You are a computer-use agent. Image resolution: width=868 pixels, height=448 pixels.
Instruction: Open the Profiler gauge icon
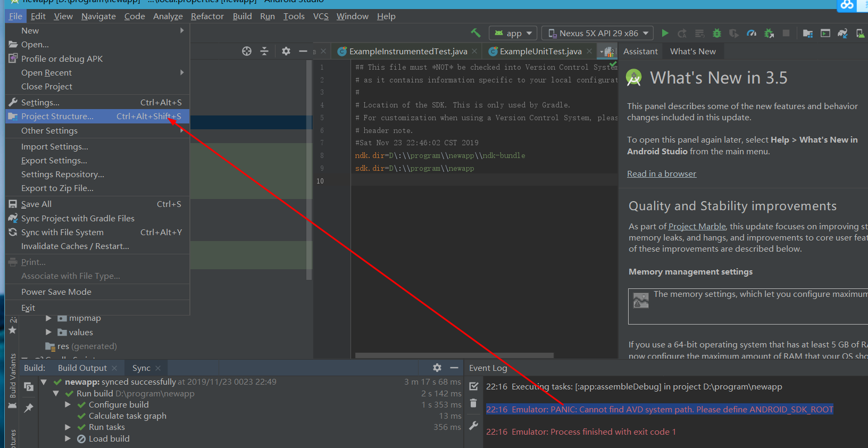click(x=752, y=34)
